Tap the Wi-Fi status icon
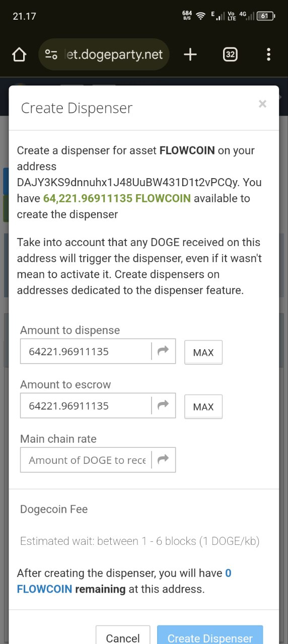288x644 pixels. 201,16
